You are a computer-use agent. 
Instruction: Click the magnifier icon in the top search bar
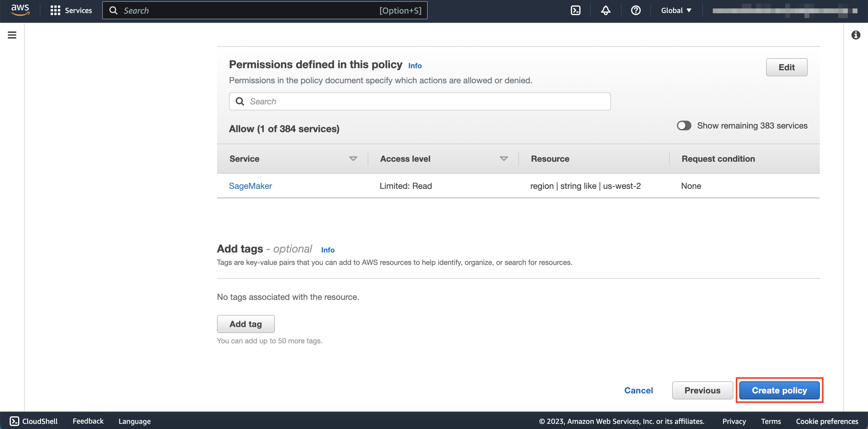[x=114, y=10]
